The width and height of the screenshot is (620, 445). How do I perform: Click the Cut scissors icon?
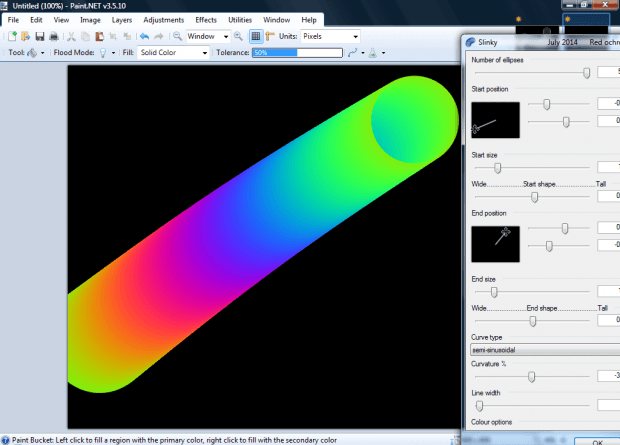[73, 36]
